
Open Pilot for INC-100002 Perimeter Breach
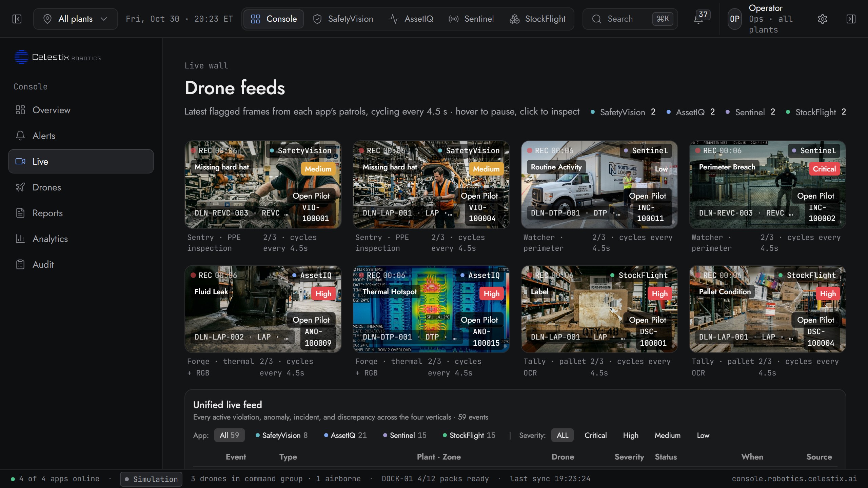815,196
